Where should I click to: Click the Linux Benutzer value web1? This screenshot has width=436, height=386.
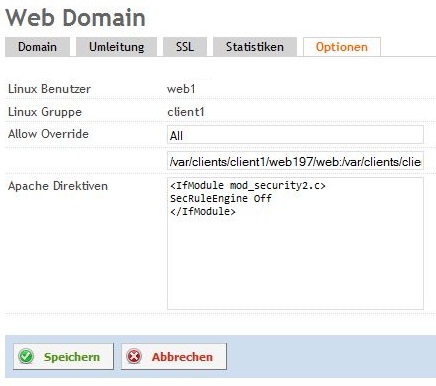(181, 89)
